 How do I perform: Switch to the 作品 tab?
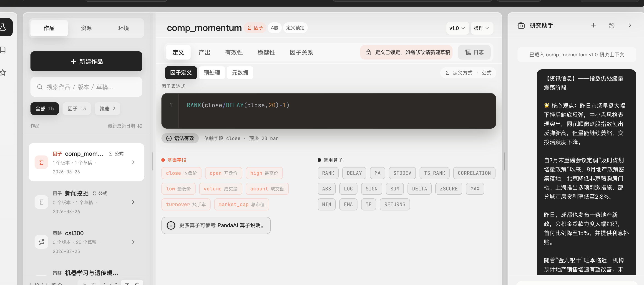point(49,28)
